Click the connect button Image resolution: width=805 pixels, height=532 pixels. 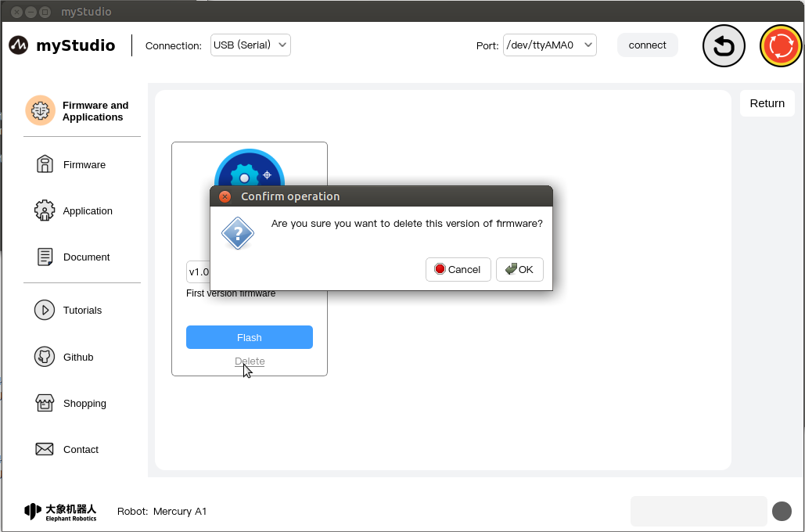coord(648,45)
